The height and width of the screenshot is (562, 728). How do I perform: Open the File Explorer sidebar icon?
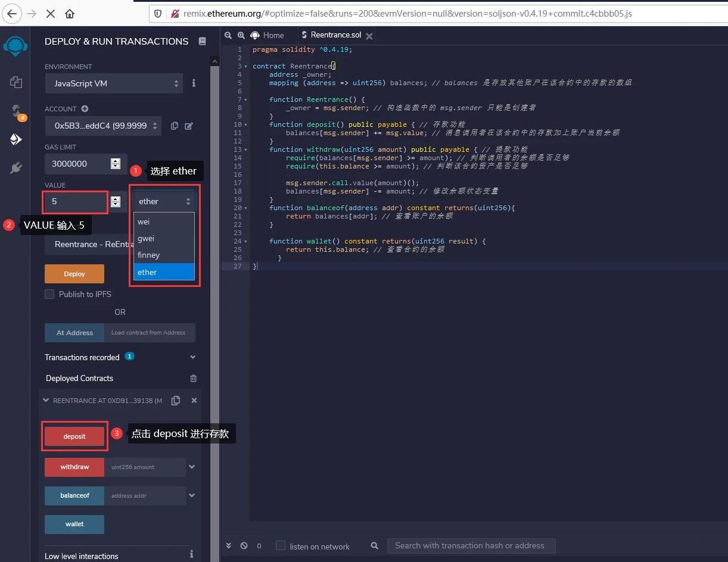tap(16, 82)
